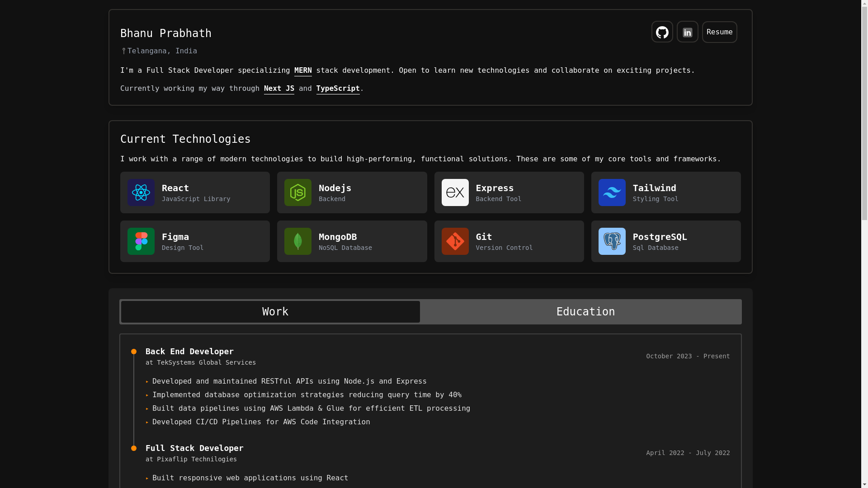868x488 pixels.
Task: Open the Resume button
Action: tap(719, 32)
